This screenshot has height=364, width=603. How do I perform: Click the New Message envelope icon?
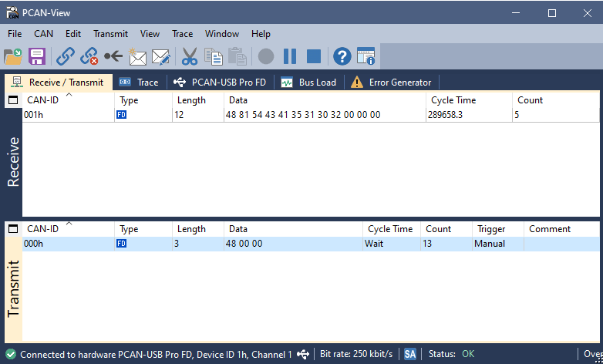(137, 56)
